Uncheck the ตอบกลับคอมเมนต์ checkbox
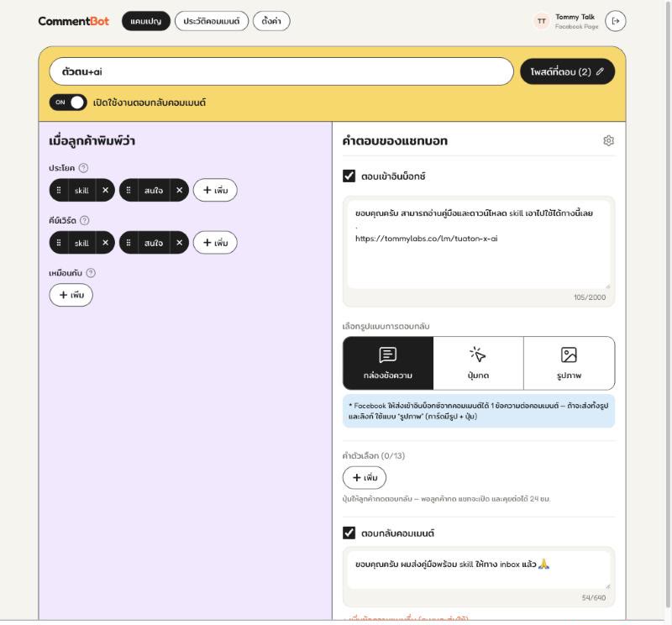The image size is (672, 625). (x=349, y=533)
